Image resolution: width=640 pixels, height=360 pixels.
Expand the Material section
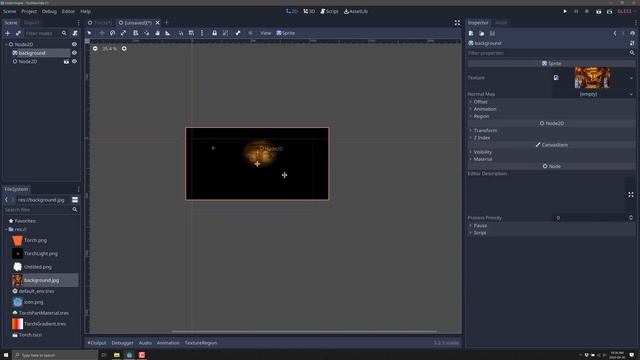[551, 159]
